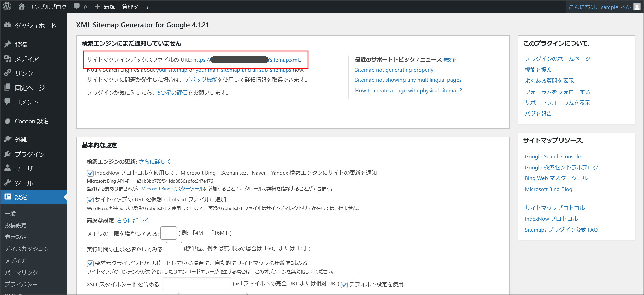Open プラグインのホームページ link
The width and height of the screenshot is (644, 295).
pyautogui.click(x=557, y=59)
